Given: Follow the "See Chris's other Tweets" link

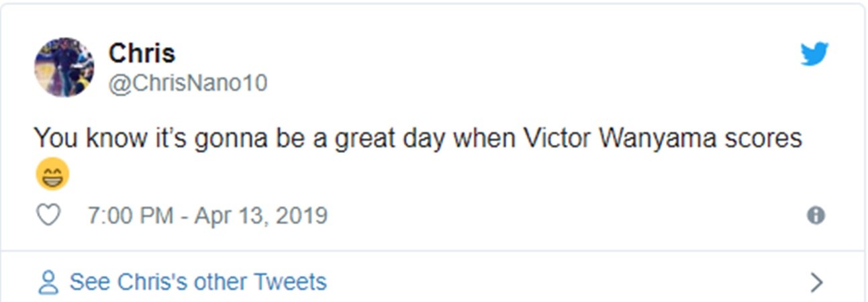Looking at the screenshot, I should tap(198, 282).
